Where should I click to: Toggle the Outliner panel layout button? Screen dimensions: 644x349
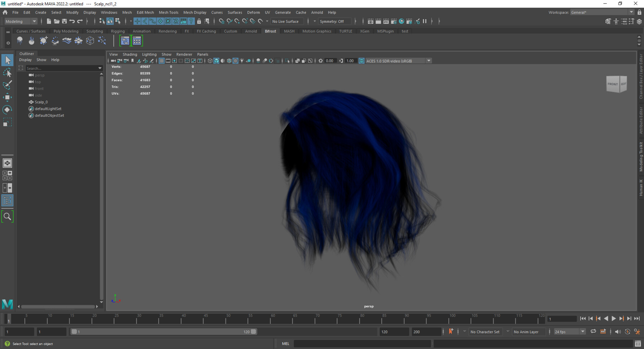click(x=7, y=200)
